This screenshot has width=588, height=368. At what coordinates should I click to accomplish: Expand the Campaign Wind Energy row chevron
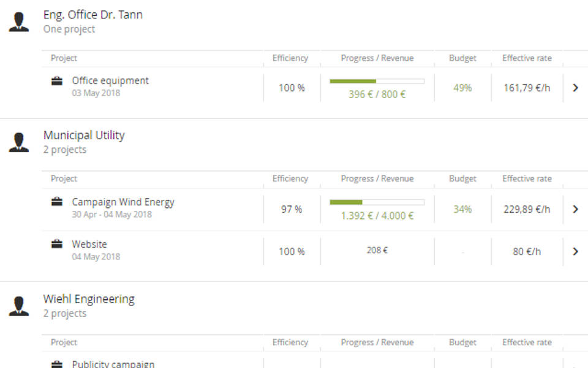click(x=575, y=209)
